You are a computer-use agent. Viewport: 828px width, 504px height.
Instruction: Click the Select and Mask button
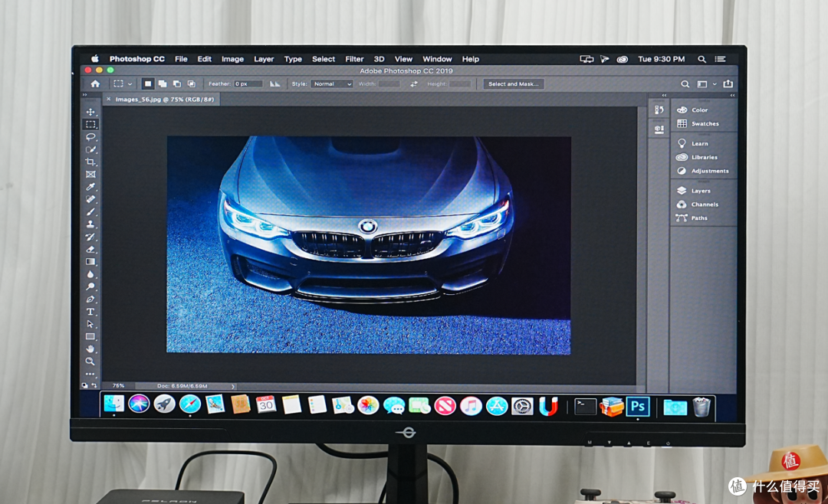point(513,84)
